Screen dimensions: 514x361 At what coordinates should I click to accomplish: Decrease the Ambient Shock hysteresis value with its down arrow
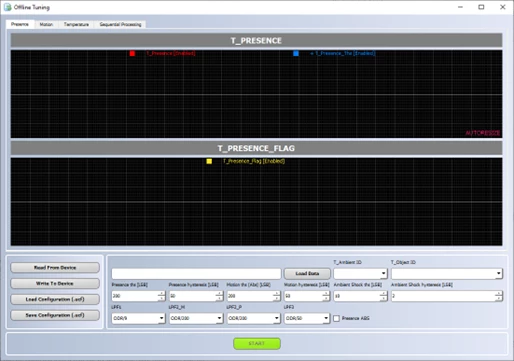click(499, 299)
